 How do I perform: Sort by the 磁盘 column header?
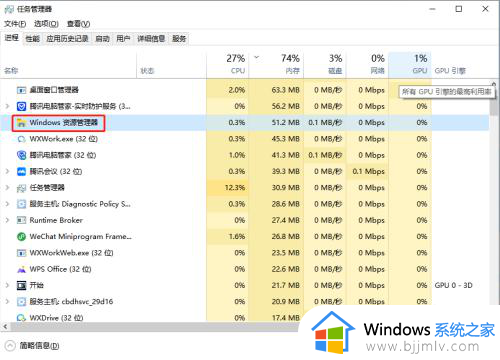click(325, 65)
